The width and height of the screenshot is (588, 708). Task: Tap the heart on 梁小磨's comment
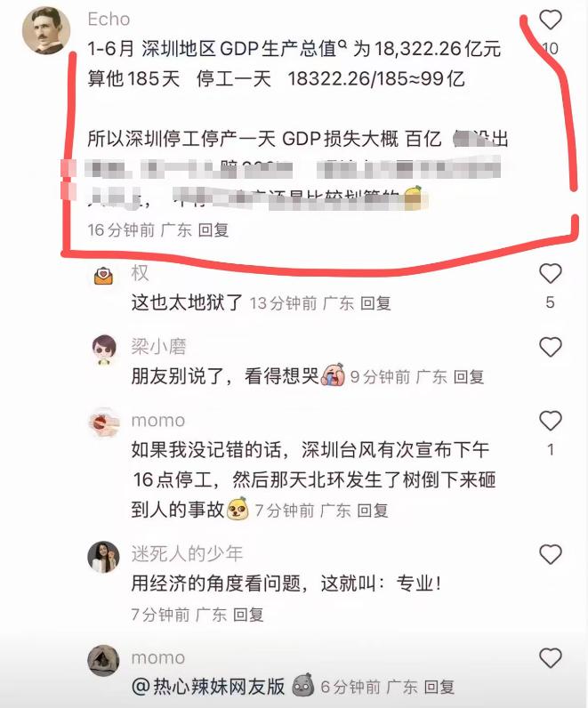550,347
